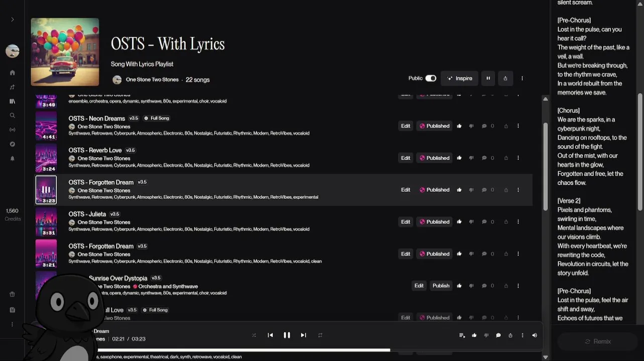644x361 pixels.
Task: Open the notifications bell icon
Action: [13, 158]
